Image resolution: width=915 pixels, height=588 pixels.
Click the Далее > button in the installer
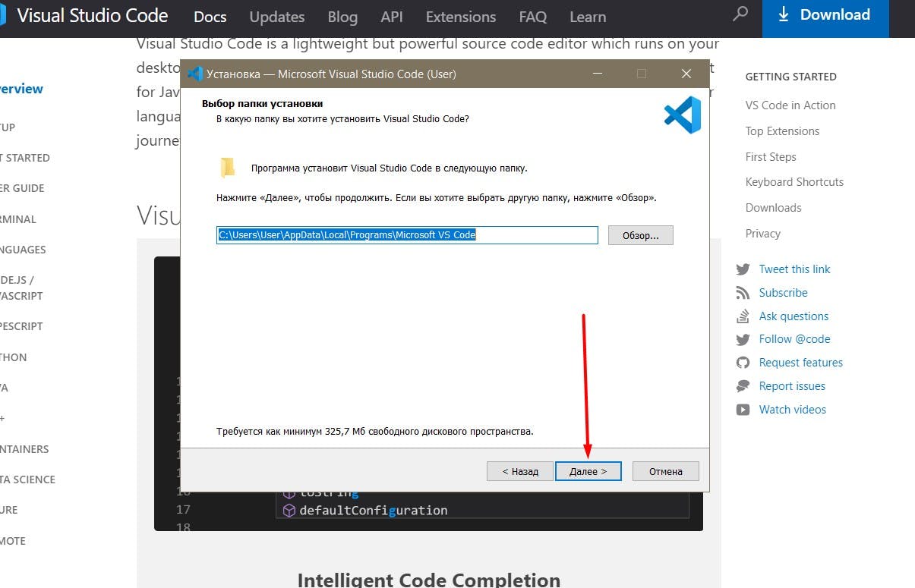(x=588, y=471)
